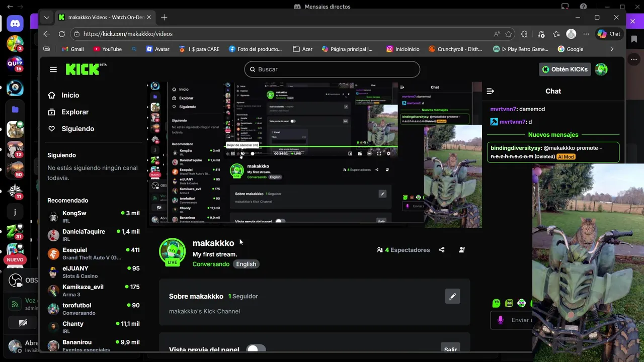Click Nuevos mensajes divider in chat
Viewport: 644px width, 362px height.
pos(553,135)
